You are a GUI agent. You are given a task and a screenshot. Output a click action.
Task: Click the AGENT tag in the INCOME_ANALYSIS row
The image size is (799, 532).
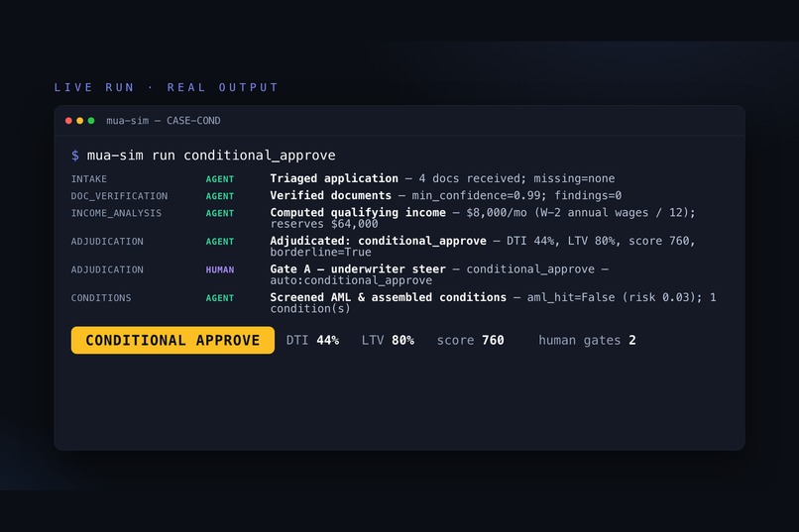tap(220, 213)
